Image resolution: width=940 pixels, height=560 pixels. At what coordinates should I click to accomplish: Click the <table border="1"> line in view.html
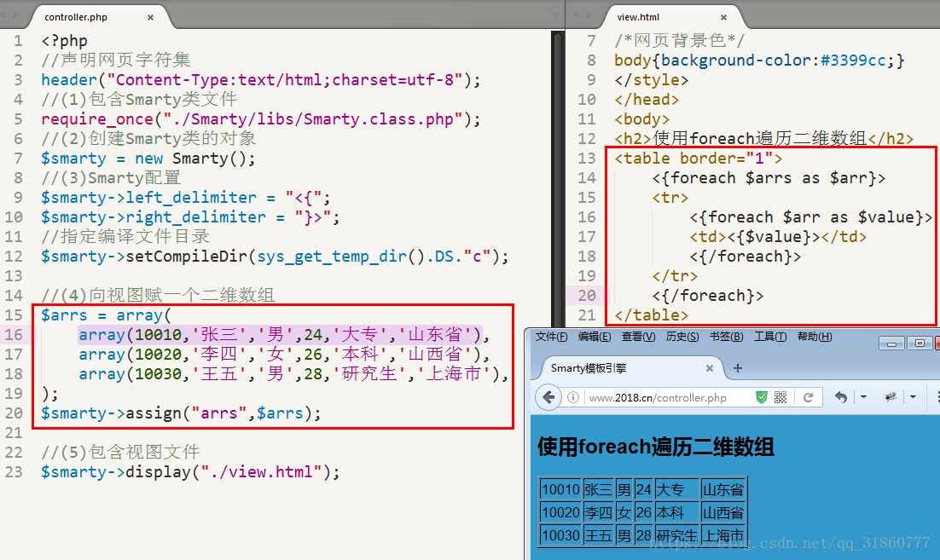699,159
